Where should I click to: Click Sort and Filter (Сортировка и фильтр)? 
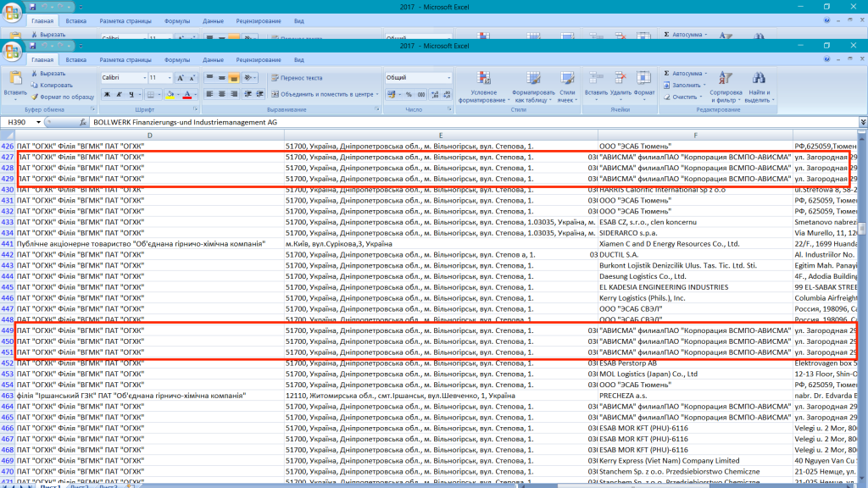tap(726, 78)
